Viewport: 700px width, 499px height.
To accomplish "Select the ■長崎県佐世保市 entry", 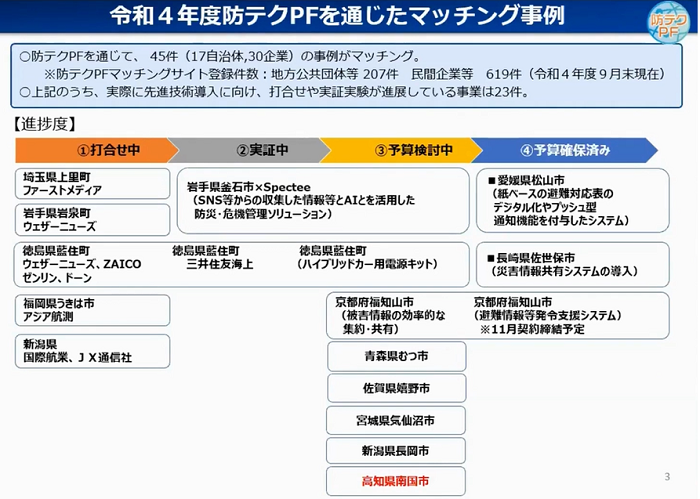I will (x=531, y=258).
